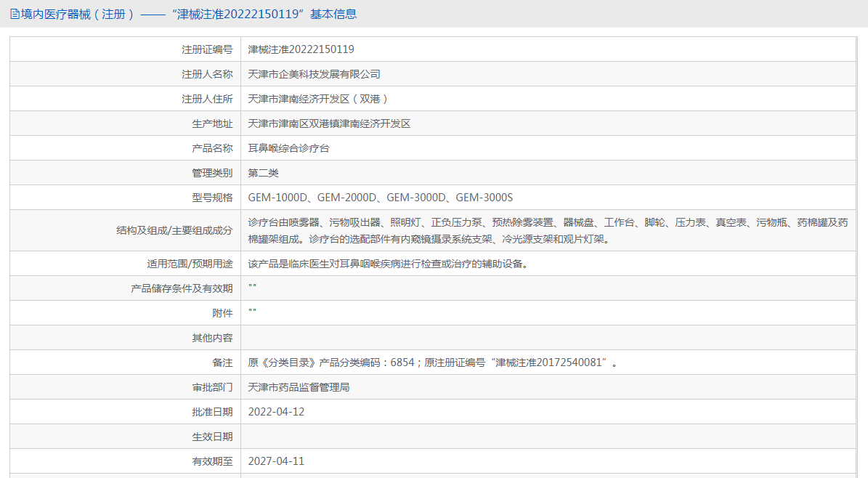Click the 管理类别 value 第二类
This screenshot has height=478, width=868.
coord(264,173)
